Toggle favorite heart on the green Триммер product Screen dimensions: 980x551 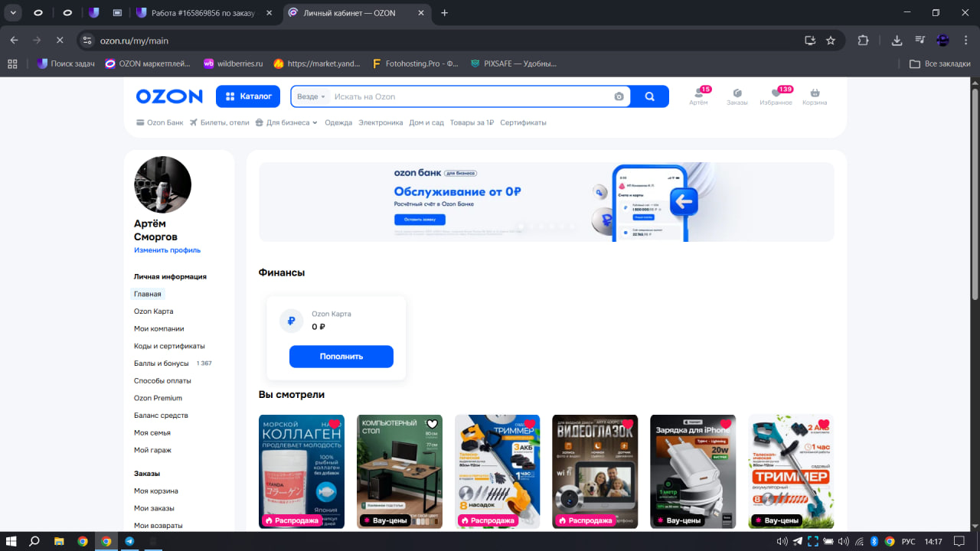(824, 424)
